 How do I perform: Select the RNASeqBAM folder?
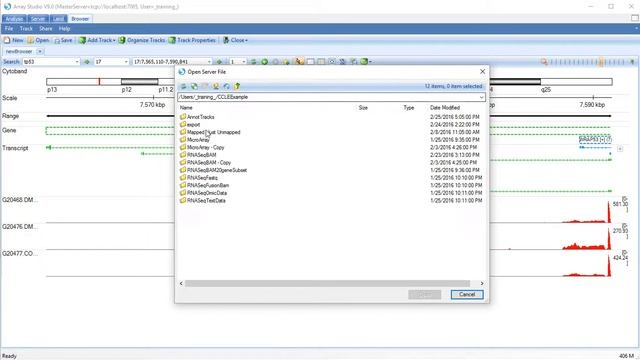[198, 155]
